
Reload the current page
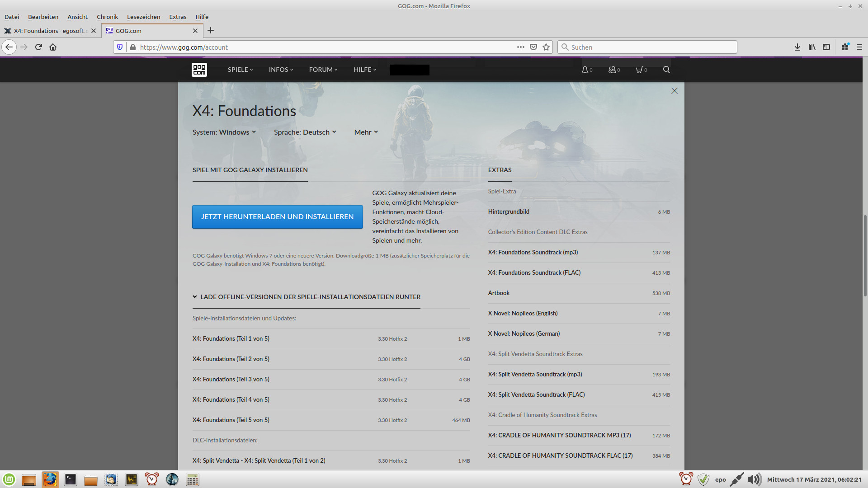tap(38, 47)
